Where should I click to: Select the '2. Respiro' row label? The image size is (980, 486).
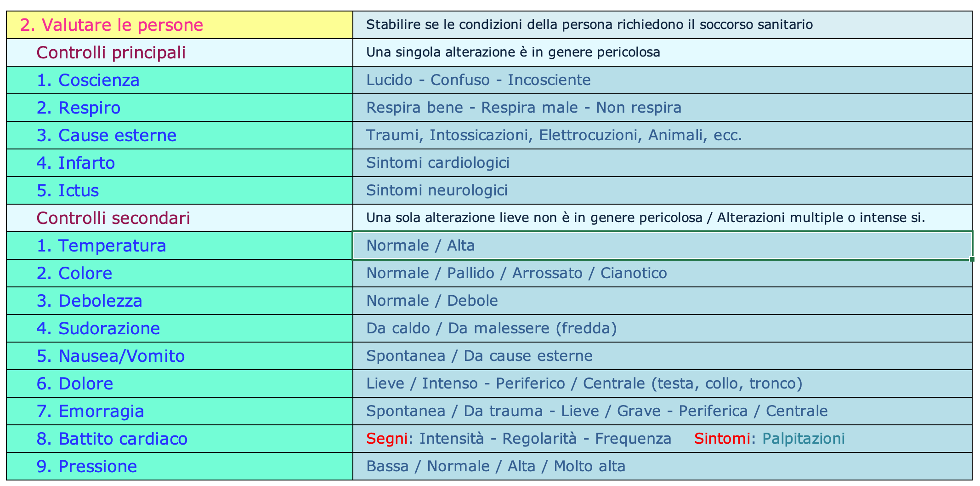point(179,108)
